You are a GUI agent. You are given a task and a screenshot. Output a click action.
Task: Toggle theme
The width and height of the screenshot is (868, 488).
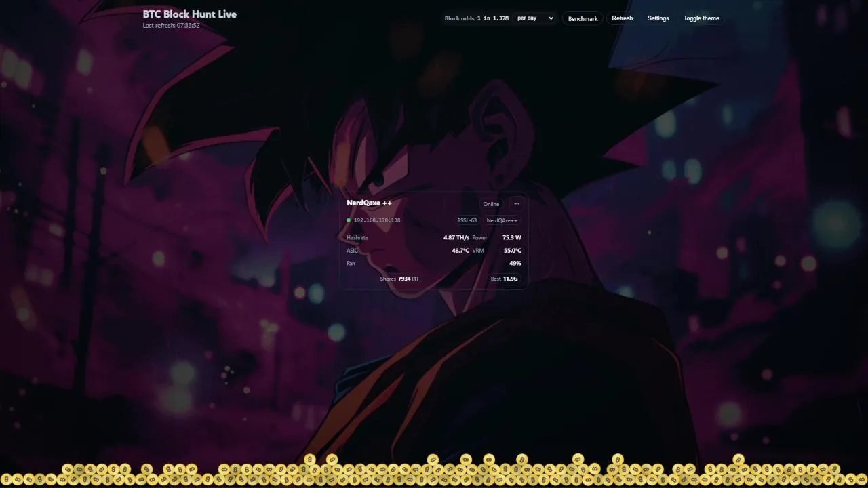click(x=701, y=18)
